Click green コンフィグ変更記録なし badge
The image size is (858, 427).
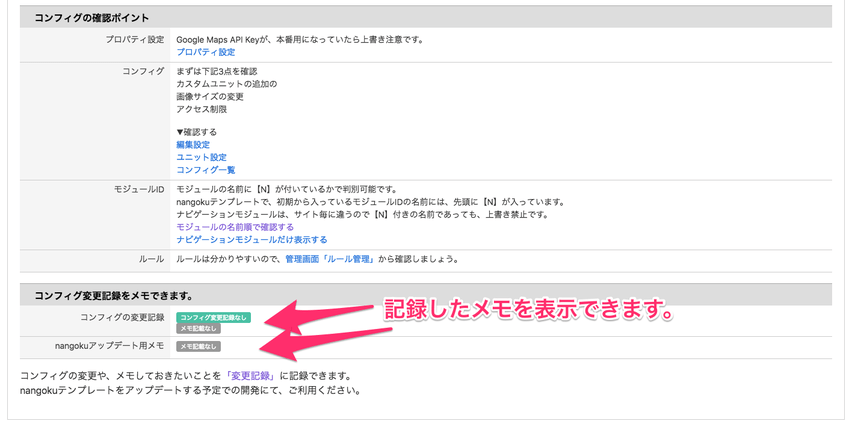213,317
